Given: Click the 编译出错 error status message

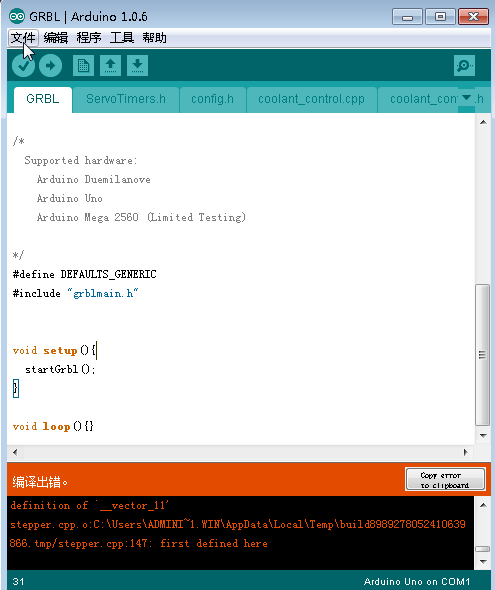Looking at the screenshot, I should point(40,482).
